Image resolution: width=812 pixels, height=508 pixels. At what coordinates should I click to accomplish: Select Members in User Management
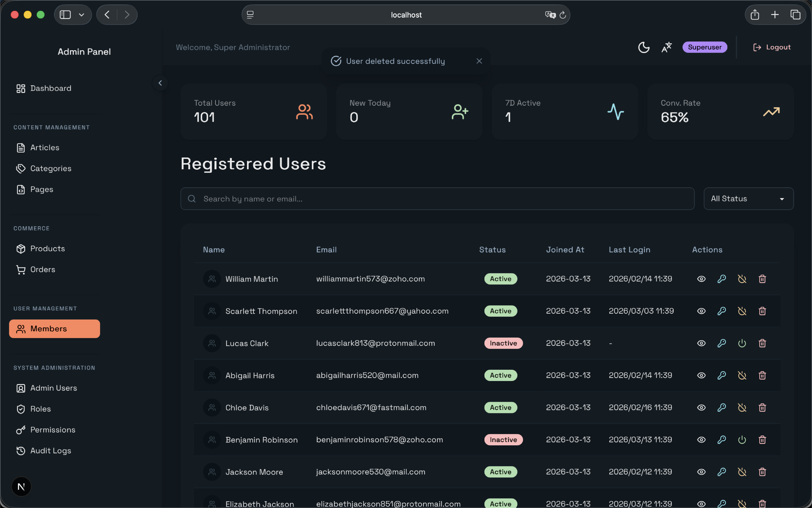54,329
